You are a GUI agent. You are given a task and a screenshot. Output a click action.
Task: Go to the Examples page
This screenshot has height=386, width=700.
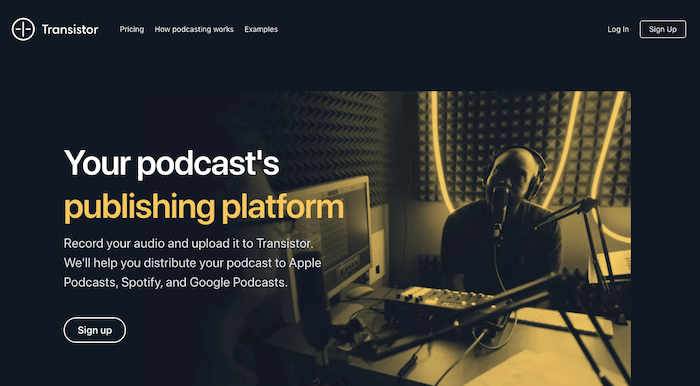point(261,29)
